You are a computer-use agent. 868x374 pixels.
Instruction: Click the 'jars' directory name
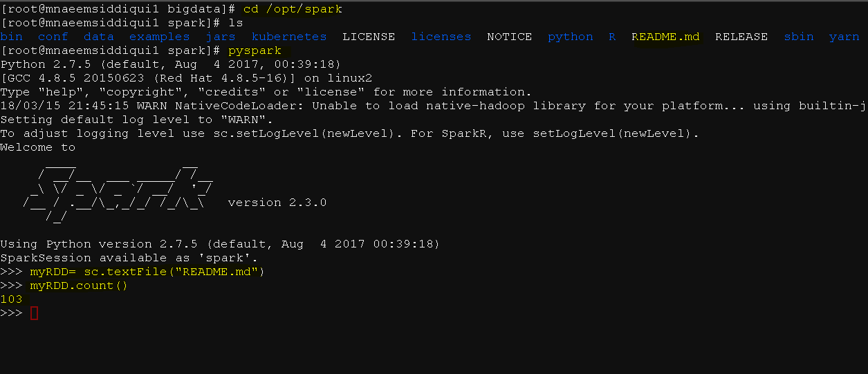click(221, 37)
